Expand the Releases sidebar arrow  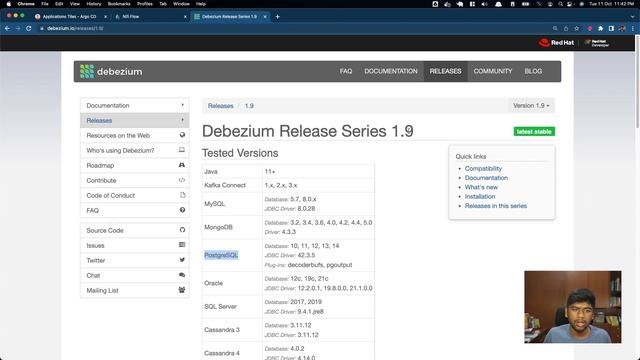(182, 120)
